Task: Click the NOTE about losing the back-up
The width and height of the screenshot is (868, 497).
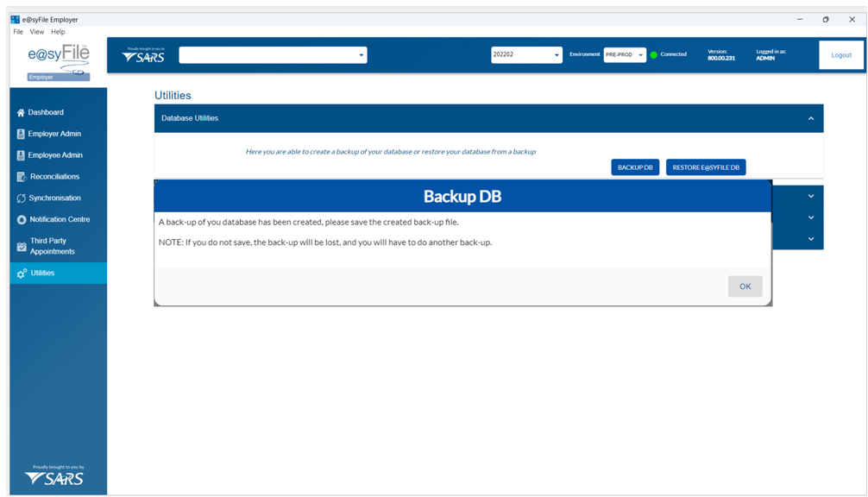Action: pyautogui.click(x=325, y=242)
